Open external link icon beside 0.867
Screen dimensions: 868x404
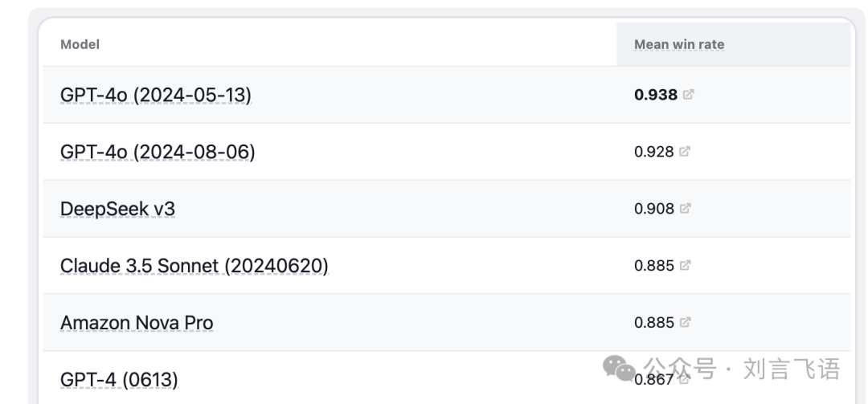pos(684,379)
